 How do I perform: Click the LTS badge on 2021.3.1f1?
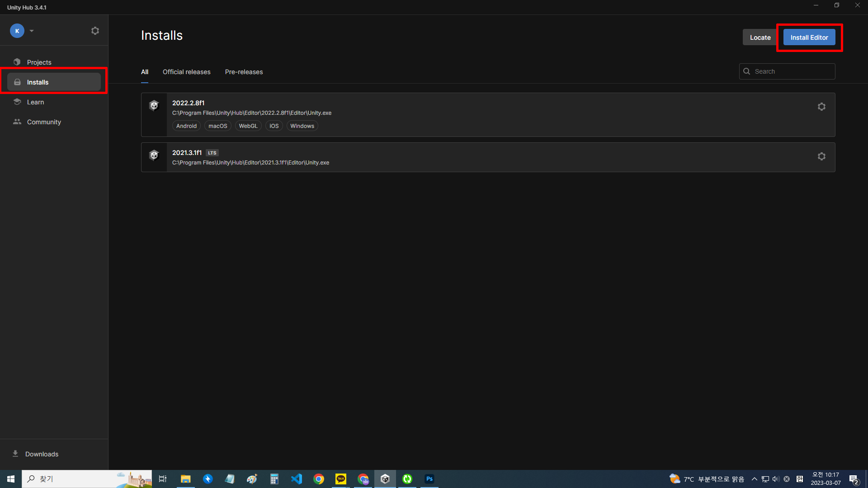tap(212, 153)
